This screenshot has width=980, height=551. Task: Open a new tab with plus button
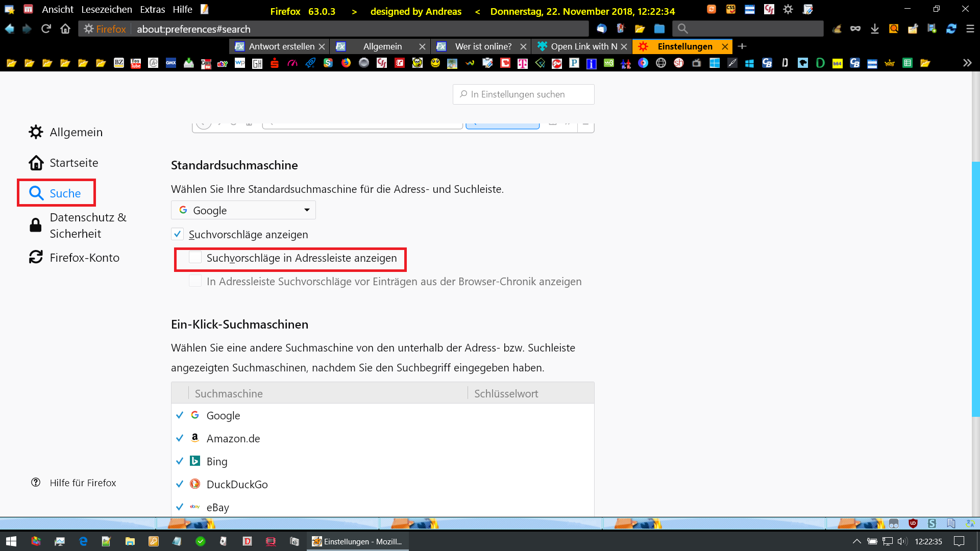click(x=742, y=46)
